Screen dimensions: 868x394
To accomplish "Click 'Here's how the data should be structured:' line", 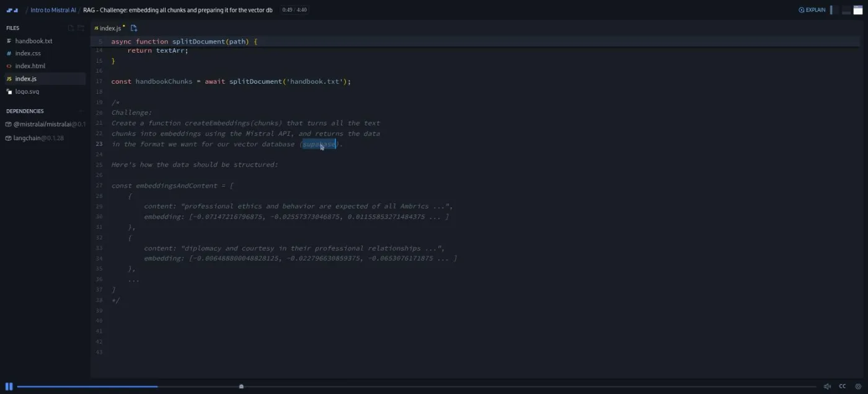I will coord(195,164).
